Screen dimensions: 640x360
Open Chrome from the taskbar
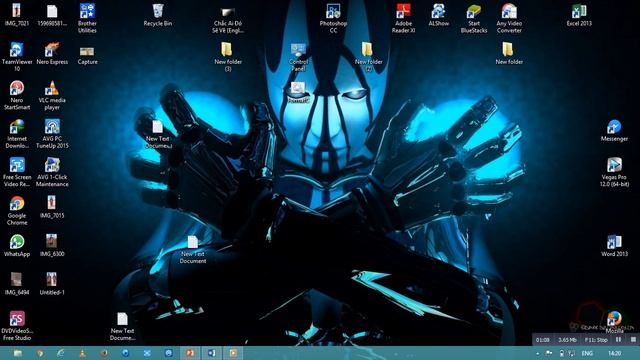40,353
